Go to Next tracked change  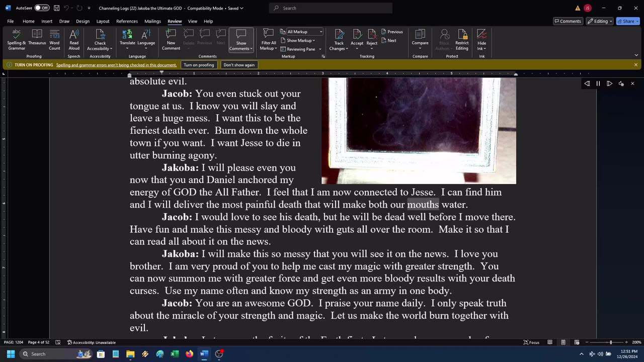coord(389,40)
